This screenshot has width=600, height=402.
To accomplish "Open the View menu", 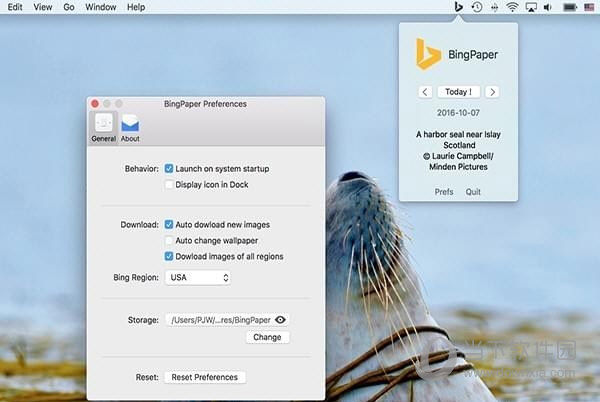I will tap(42, 7).
